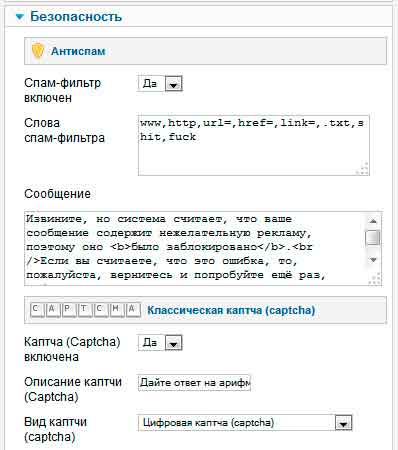
Task: Click the Безопасность section heading
Action: click(x=76, y=16)
